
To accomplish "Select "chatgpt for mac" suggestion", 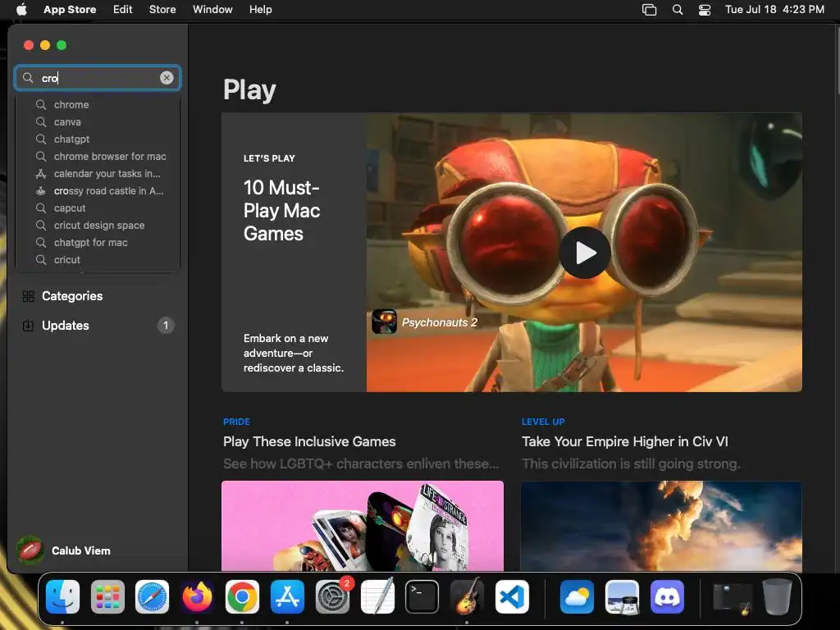I will point(98,242).
